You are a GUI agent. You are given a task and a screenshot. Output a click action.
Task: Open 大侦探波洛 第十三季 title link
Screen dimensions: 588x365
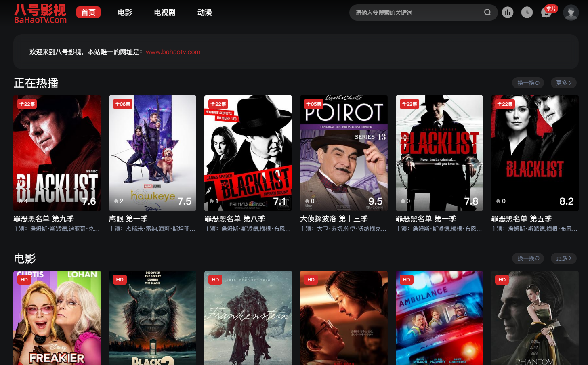pos(334,219)
